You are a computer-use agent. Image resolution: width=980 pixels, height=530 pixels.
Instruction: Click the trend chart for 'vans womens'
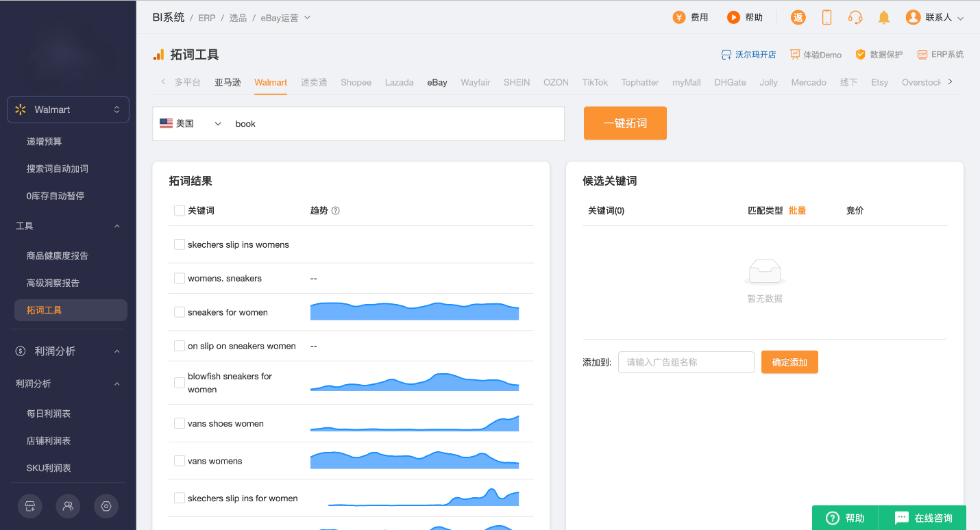[415, 460]
